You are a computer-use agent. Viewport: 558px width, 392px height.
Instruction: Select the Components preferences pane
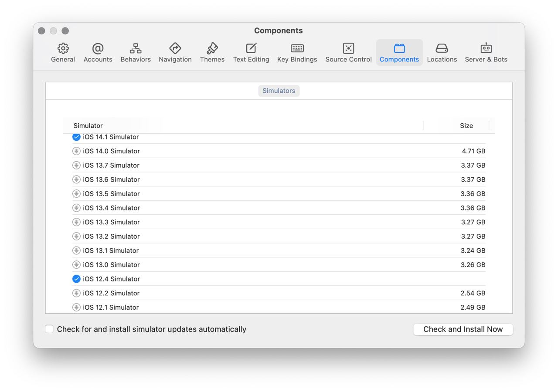click(x=399, y=53)
